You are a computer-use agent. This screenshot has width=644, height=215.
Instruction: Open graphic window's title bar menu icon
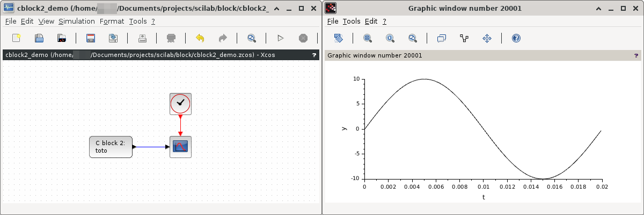[332, 8]
